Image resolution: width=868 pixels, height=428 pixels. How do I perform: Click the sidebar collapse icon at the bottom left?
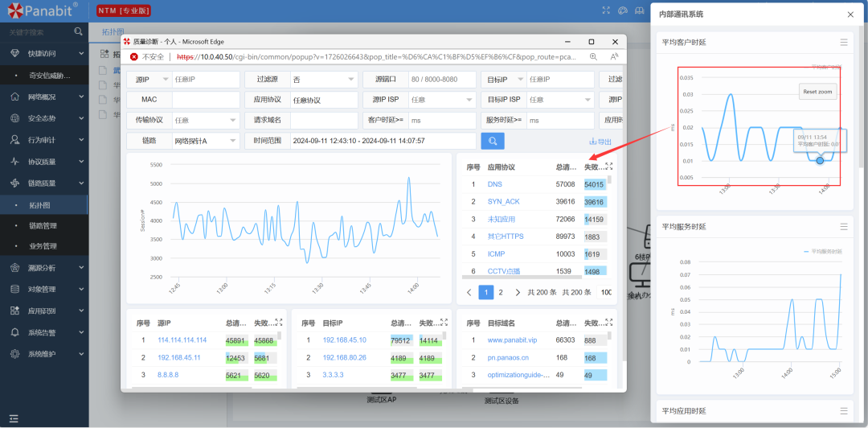click(14, 418)
